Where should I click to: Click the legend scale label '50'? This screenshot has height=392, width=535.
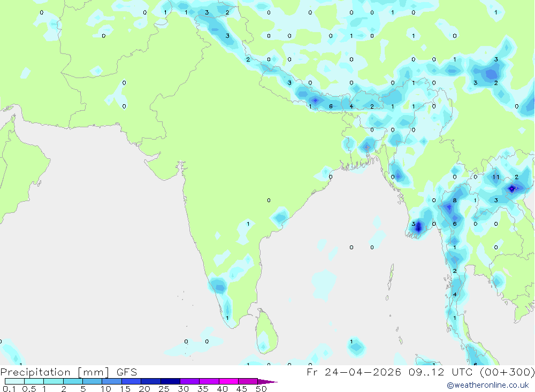261,389
